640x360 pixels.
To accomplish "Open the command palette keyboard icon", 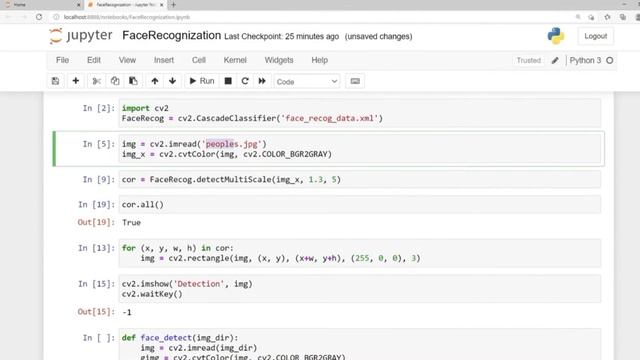I will [x=355, y=81].
